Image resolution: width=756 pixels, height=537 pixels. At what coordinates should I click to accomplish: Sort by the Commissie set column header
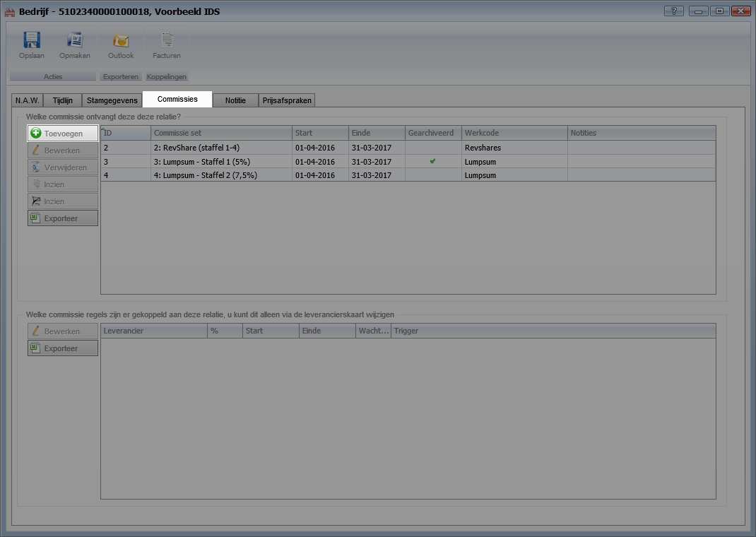pos(220,133)
